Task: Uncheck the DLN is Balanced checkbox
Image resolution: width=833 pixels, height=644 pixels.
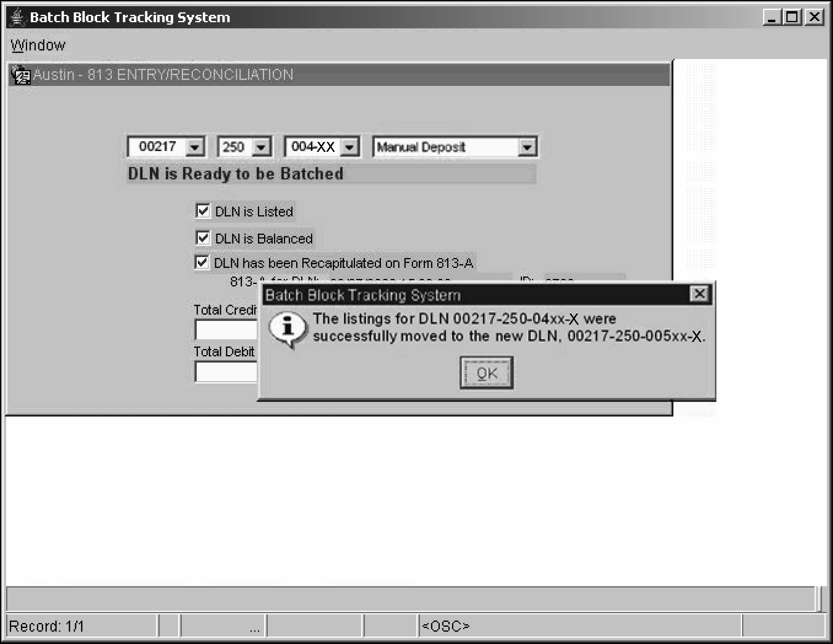Action: pos(203,238)
